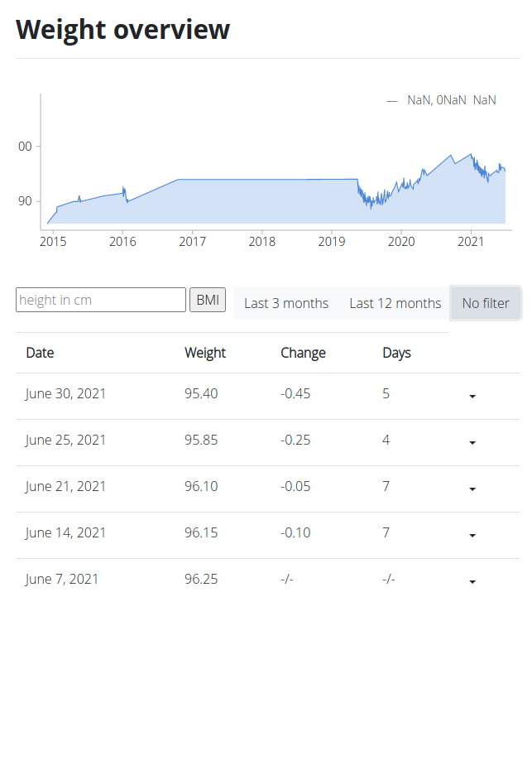Expand the June 7, 2021 entry

472,582
